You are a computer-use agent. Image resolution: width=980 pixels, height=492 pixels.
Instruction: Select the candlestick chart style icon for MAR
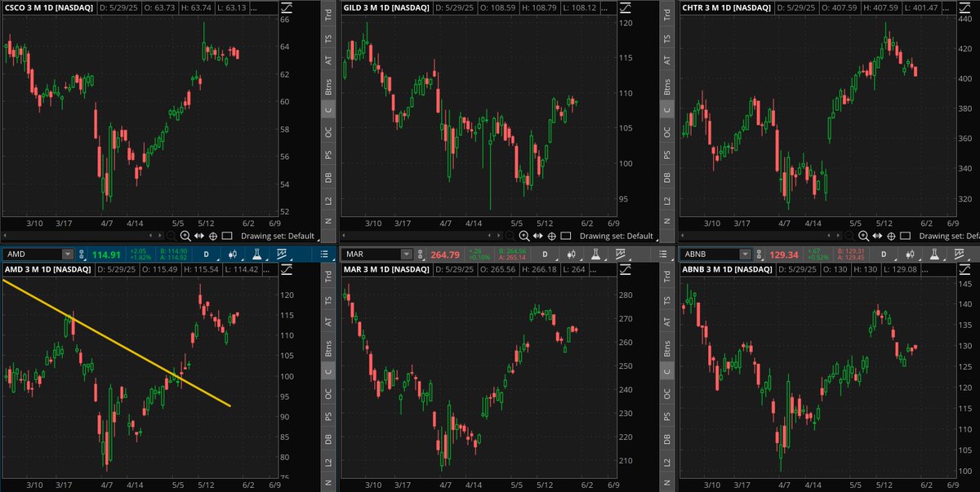pos(571,255)
